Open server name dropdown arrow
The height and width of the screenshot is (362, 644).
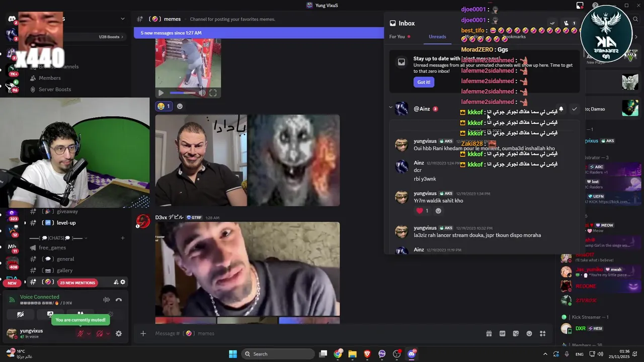(x=122, y=19)
